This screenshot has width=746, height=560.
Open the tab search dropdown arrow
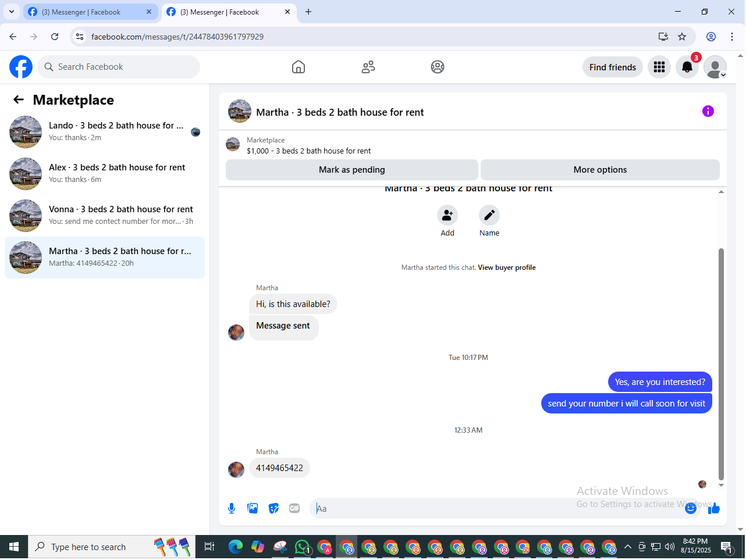point(11,12)
